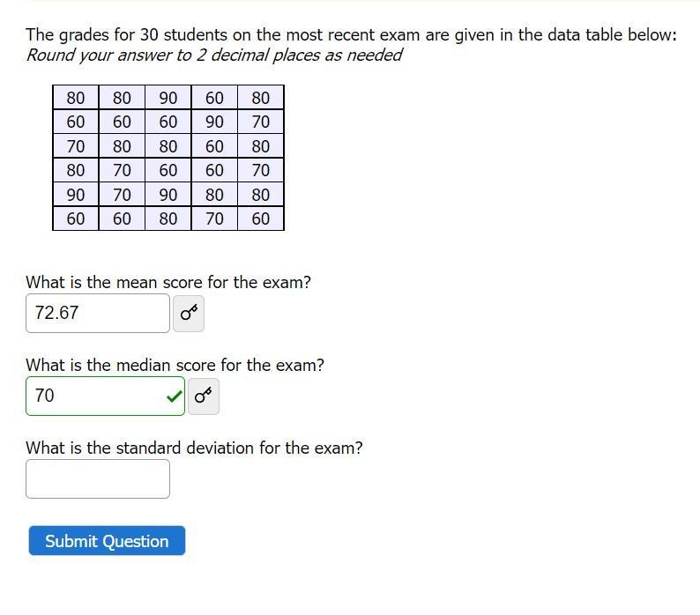The height and width of the screenshot is (615, 700).
Task: Select the only 70 in the bottom table row
Action: [214, 219]
